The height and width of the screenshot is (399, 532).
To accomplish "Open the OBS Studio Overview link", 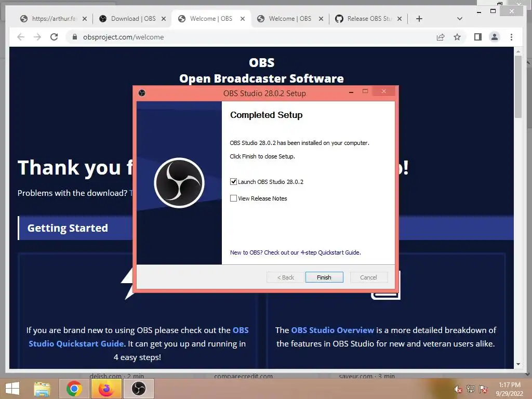I will pos(332,330).
